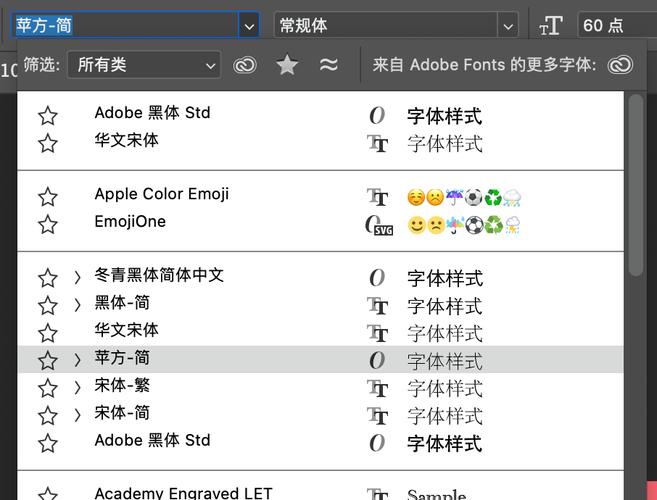Viewport: 657px width, 500px height.
Task: Click TrueType icon on 华文宋体 row below 黑体-简
Action: click(x=378, y=334)
